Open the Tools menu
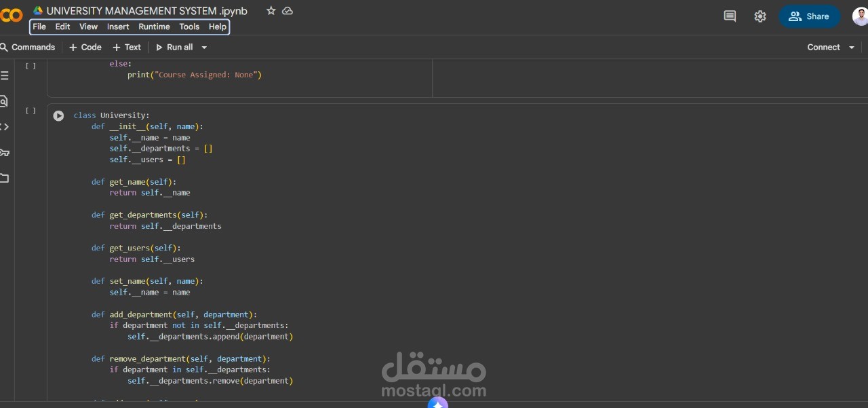Viewport: 868px width, 408px height. (189, 26)
